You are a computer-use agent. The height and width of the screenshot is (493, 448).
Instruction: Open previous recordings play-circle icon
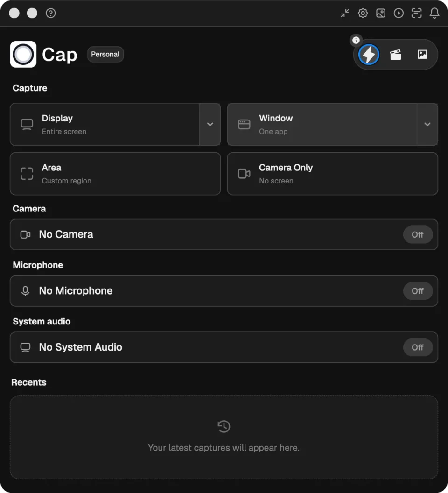tap(399, 13)
